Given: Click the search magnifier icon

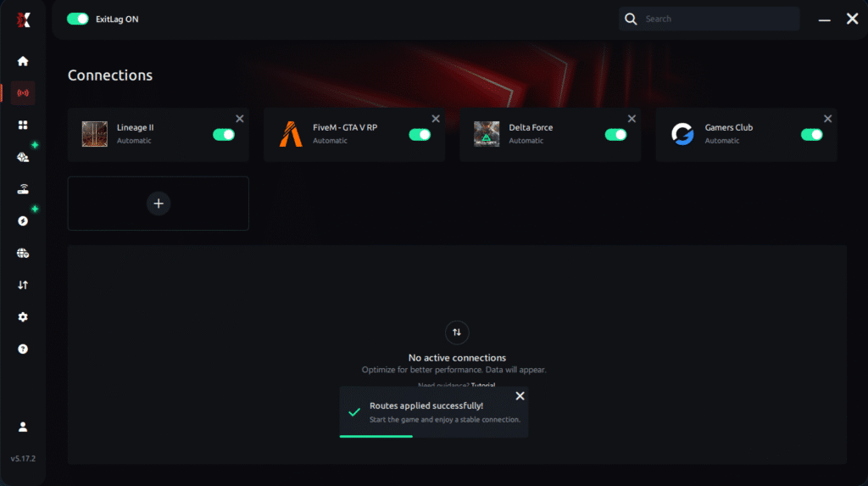Looking at the screenshot, I should tap(631, 19).
